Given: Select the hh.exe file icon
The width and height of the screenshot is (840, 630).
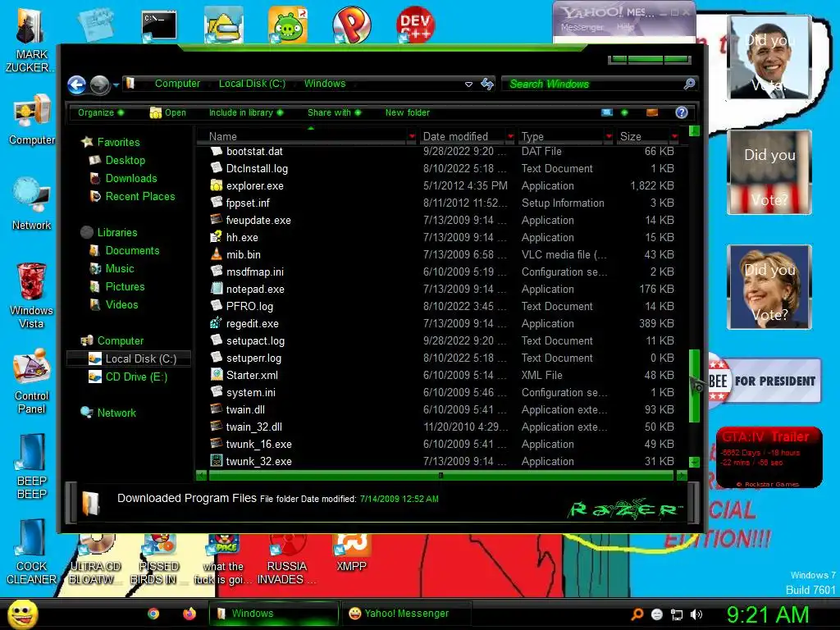Looking at the screenshot, I should tap(217, 237).
